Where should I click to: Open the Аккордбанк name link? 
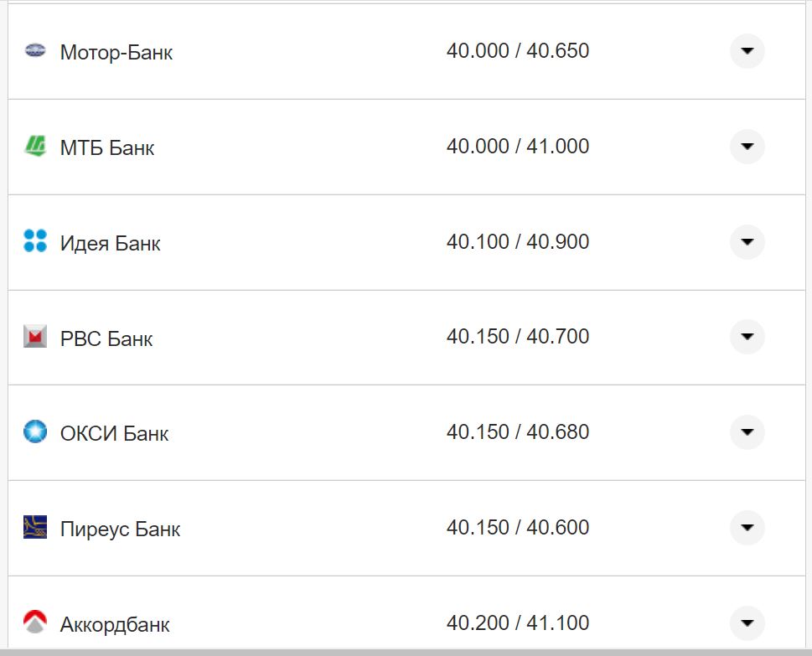coord(115,625)
